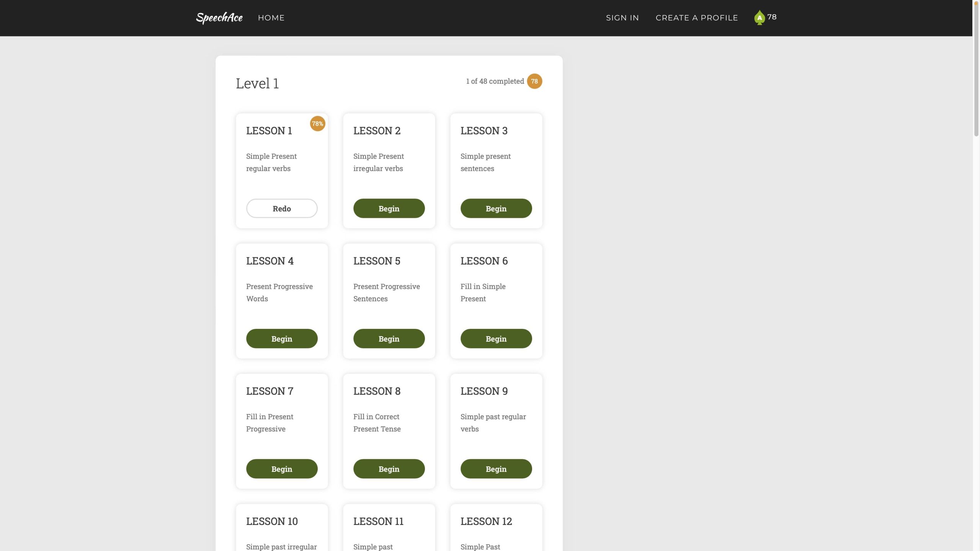Click the page vertical scrollbar thumb
Screen dimensions: 980x551
coord(976,69)
